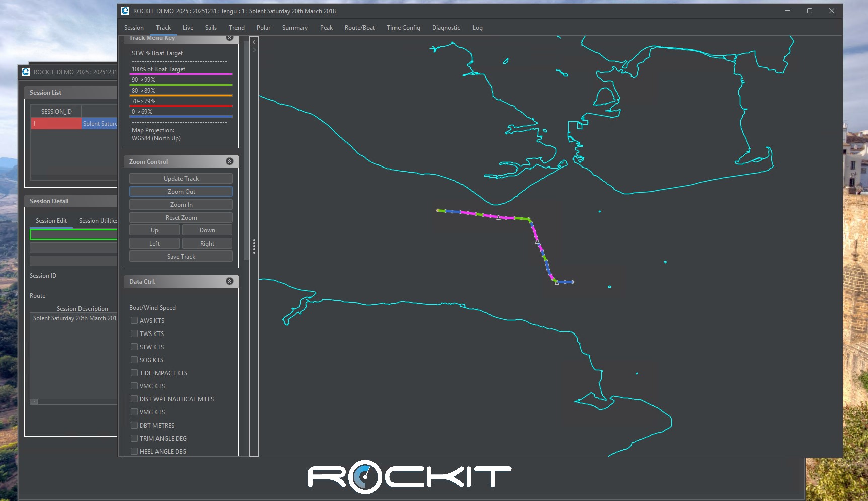The height and width of the screenshot is (501, 868).
Task: Toggle the HEEL ANGLE DEG checkbox
Action: click(134, 451)
